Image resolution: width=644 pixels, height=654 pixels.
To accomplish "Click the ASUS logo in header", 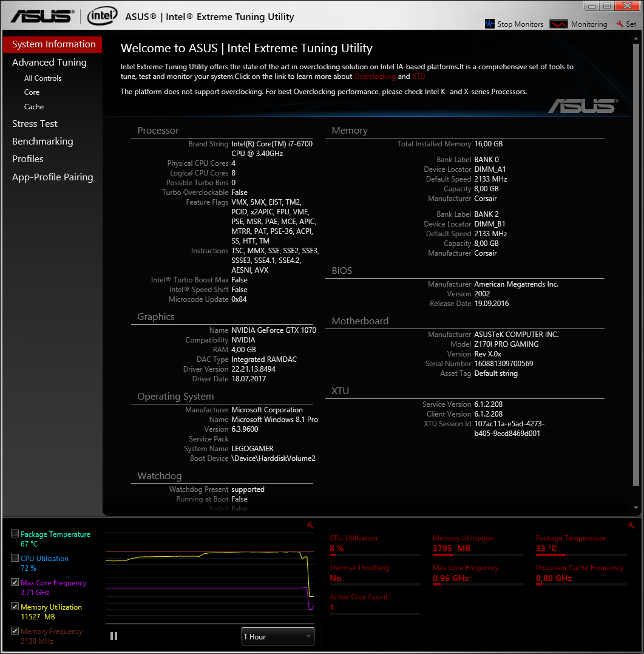I will 42,16.
